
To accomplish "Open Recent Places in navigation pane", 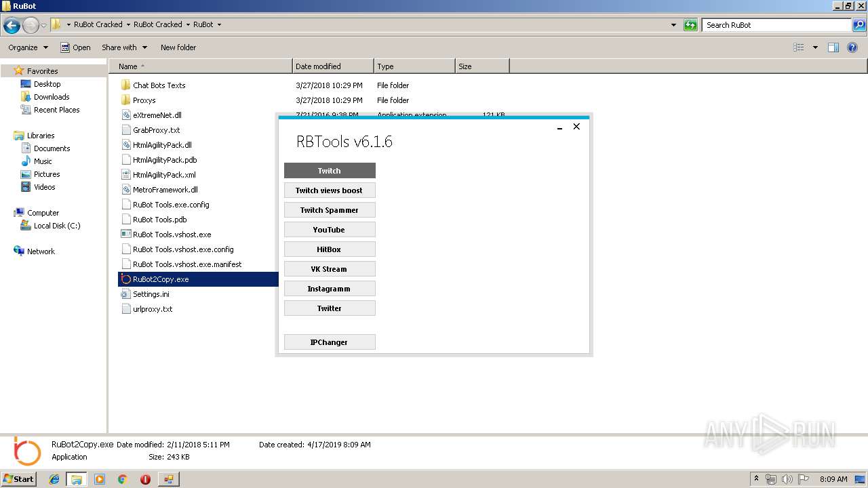I will click(56, 110).
